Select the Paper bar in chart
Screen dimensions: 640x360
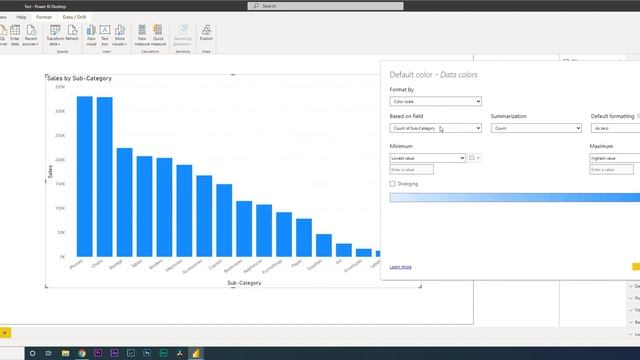click(x=304, y=238)
